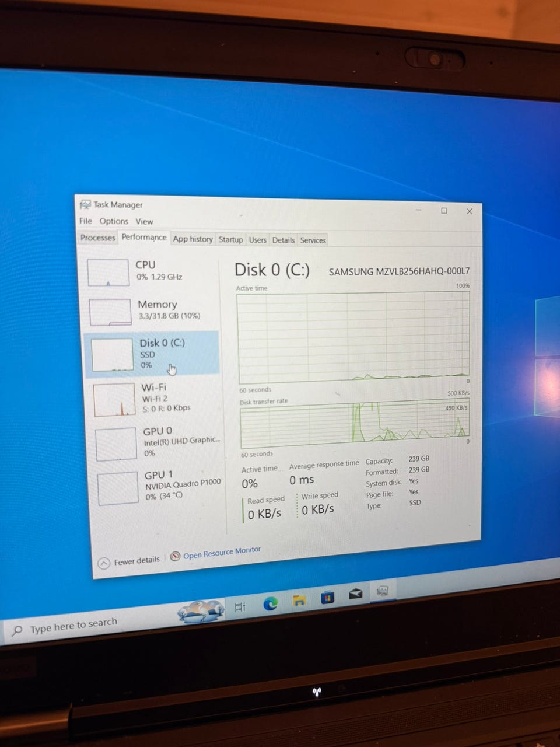Viewport: 560px width, 747px height.
Task: Select the CPU performance entry
Action: (152, 272)
